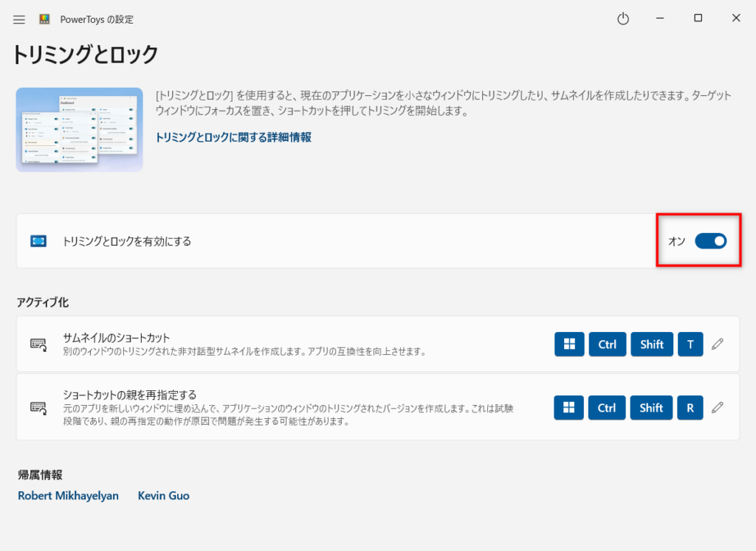This screenshot has height=551, width=756.
Task: Click the トリミングとロック page heading
Action: pyautogui.click(x=86, y=54)
